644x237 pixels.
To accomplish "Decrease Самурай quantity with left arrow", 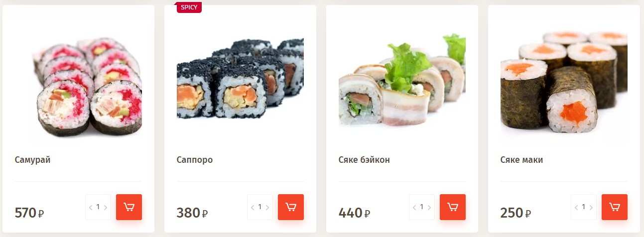I will click(91, 207).
